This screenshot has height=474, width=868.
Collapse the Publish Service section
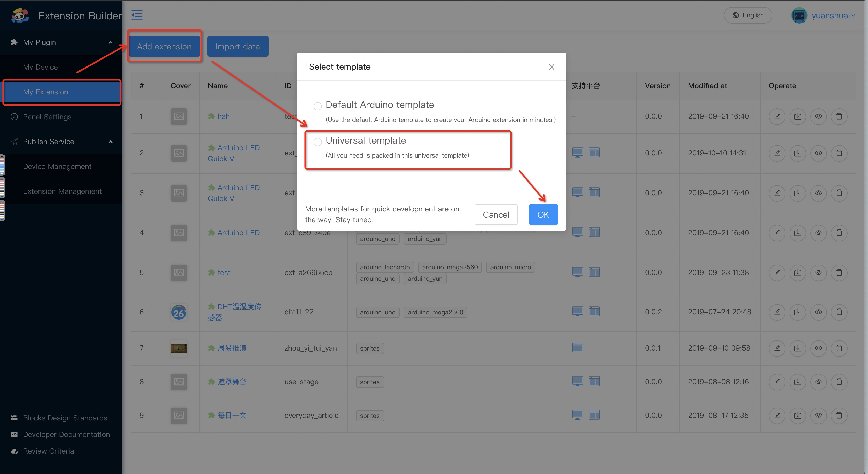tap(110, 142)
